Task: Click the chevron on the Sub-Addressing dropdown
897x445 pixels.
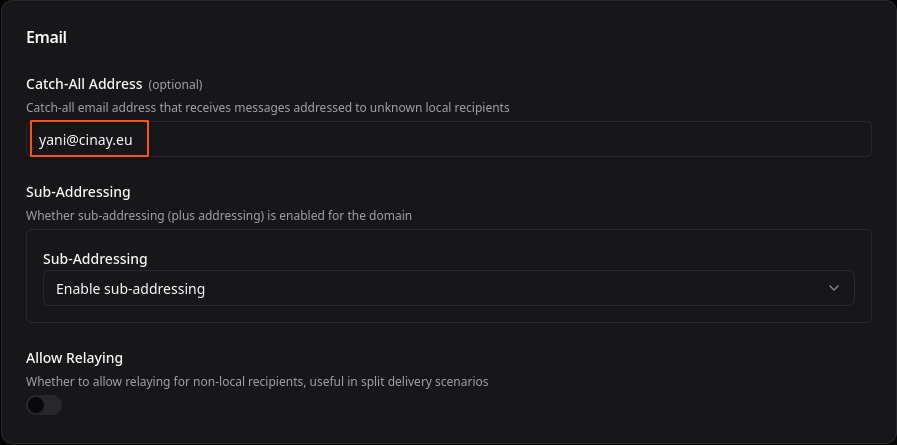Action: [834, 289]
